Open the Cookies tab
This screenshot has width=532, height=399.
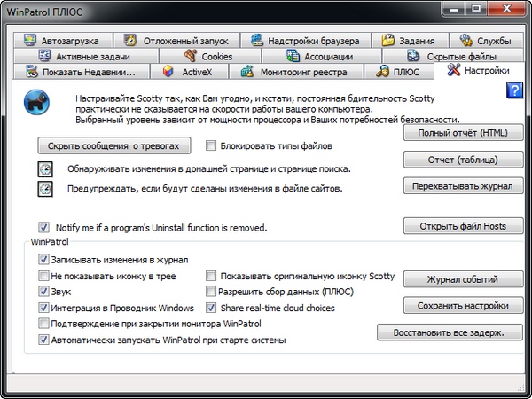pos(208,56)
